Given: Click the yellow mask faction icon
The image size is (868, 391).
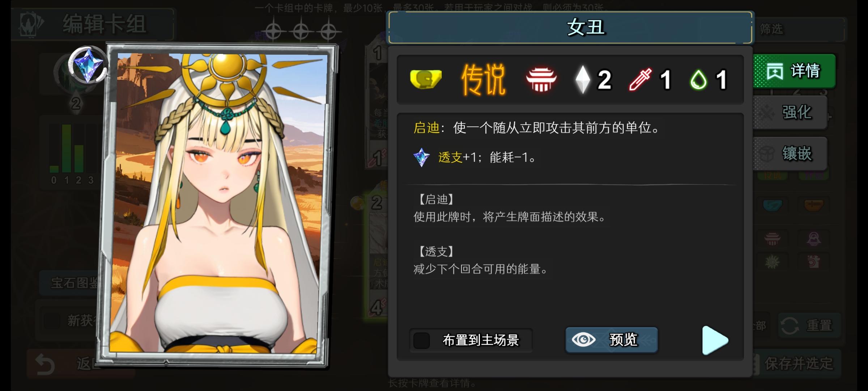Looking at the screenshot, I should click(426, 79).
